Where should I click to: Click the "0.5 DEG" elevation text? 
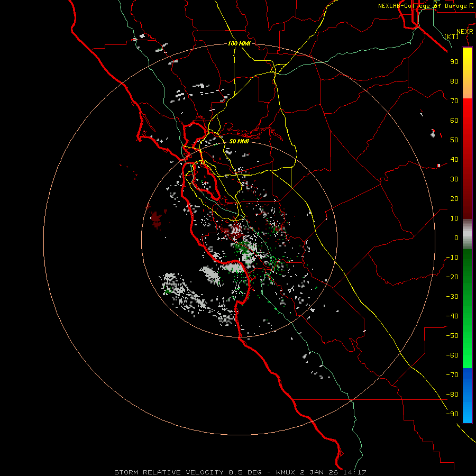tap(245, 472)
